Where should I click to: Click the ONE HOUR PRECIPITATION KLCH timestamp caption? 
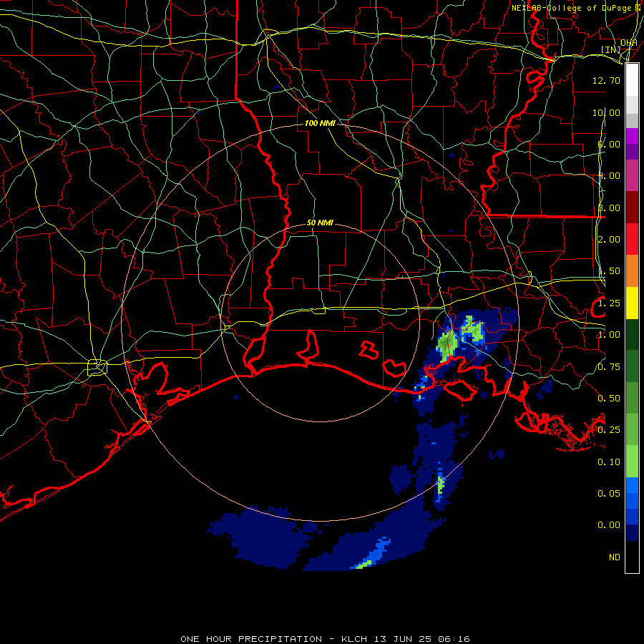pyautogui.click(x=325, y=639)
